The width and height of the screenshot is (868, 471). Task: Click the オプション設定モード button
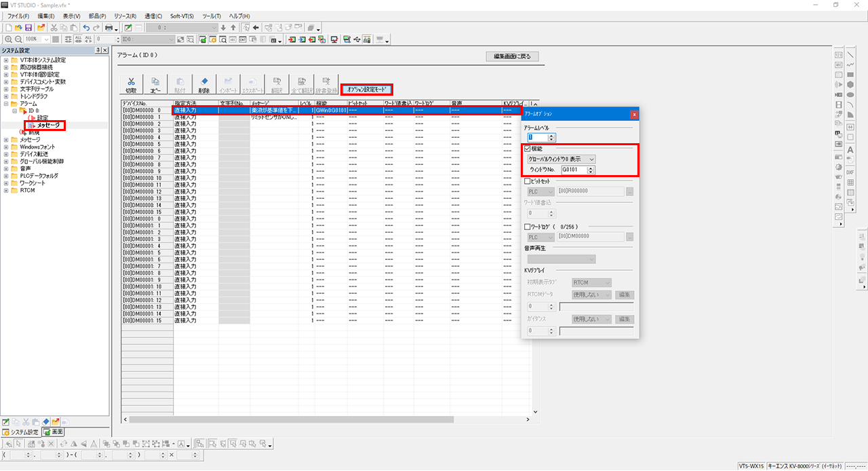[367, 89]
